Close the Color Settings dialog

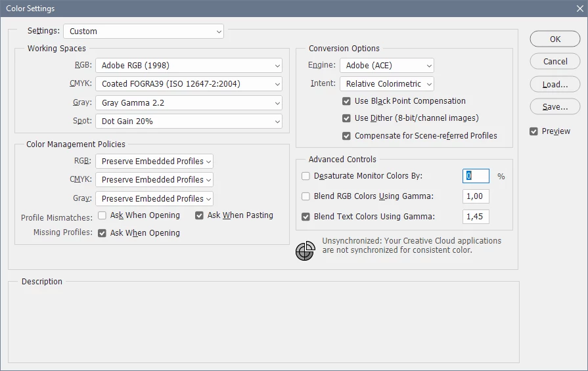(x=579, y=9)
